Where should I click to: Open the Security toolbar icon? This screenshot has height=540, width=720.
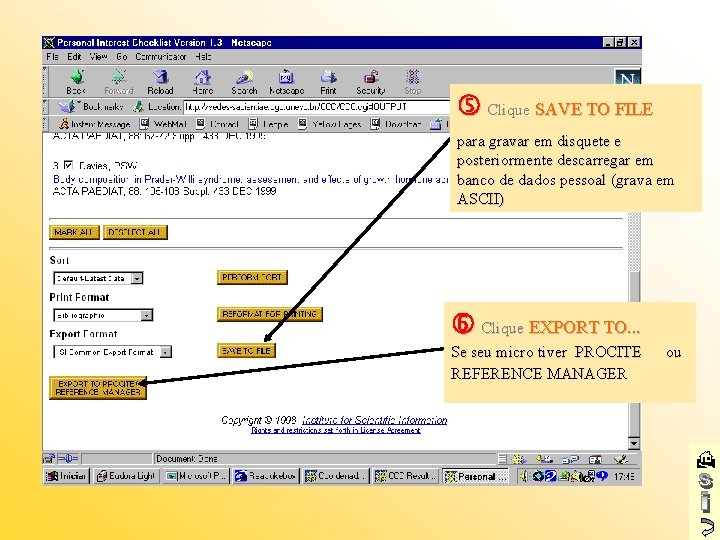pyautogui.click(x=371, y=81)
